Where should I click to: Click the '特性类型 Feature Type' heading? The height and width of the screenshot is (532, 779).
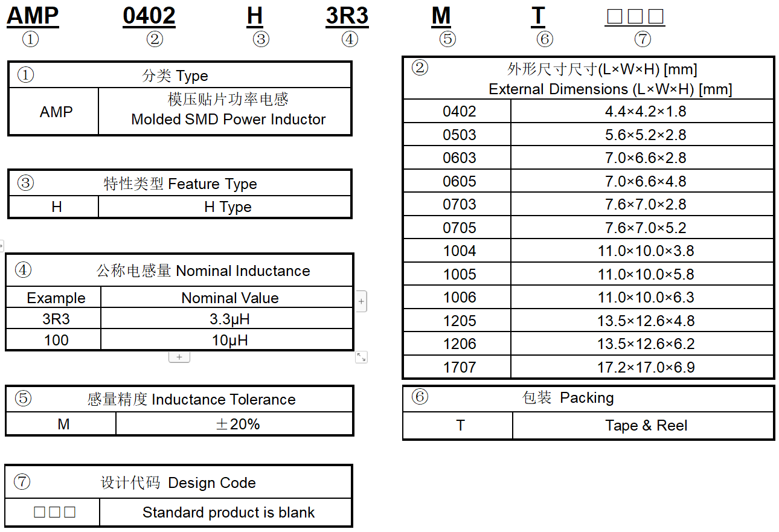tap(180, 184)
